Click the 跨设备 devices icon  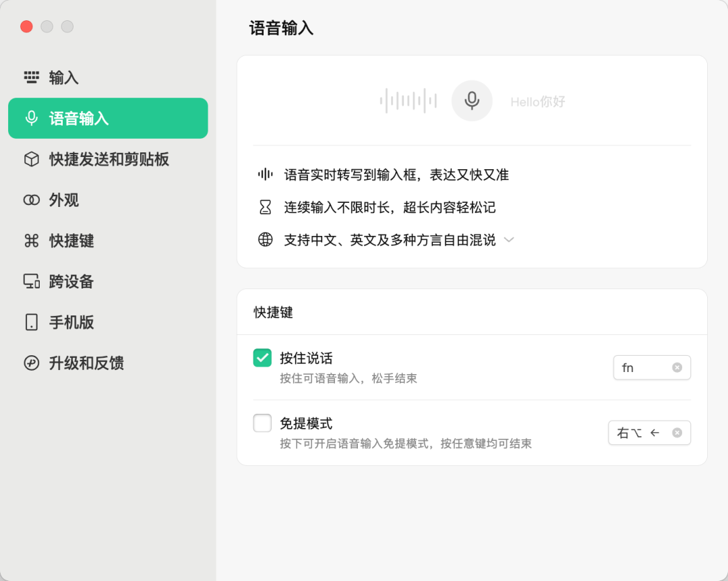pos(32,282)
